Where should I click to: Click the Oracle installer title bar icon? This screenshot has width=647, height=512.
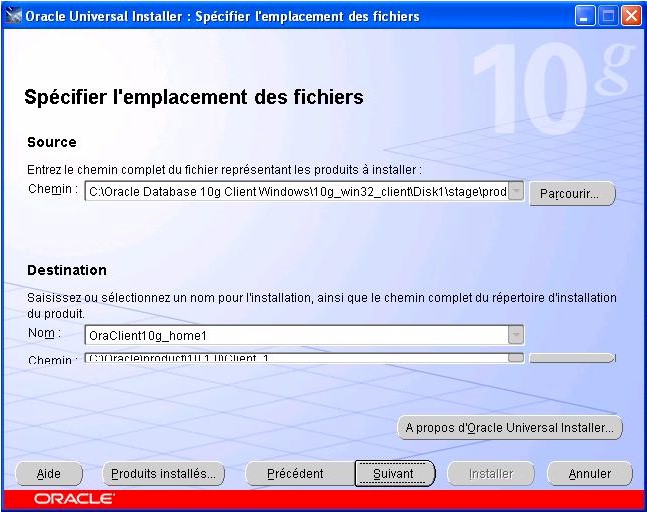pyautogui.click(x=13, y=16)
